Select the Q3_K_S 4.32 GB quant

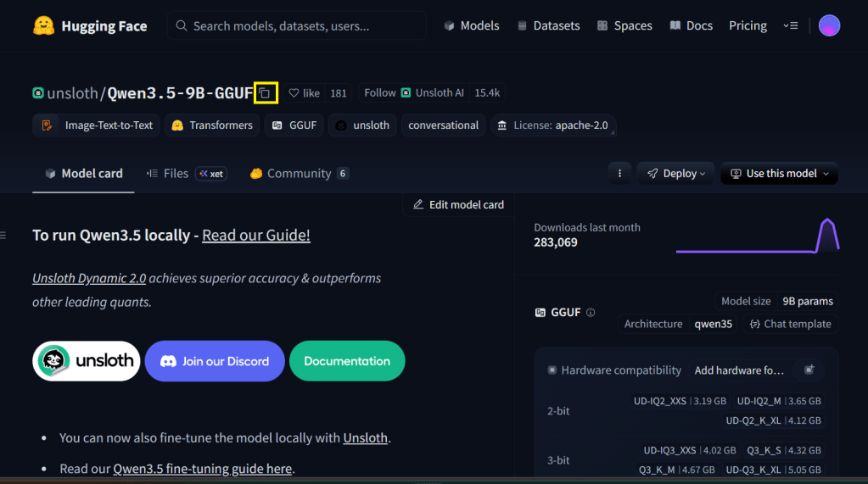tap(784, 450)
